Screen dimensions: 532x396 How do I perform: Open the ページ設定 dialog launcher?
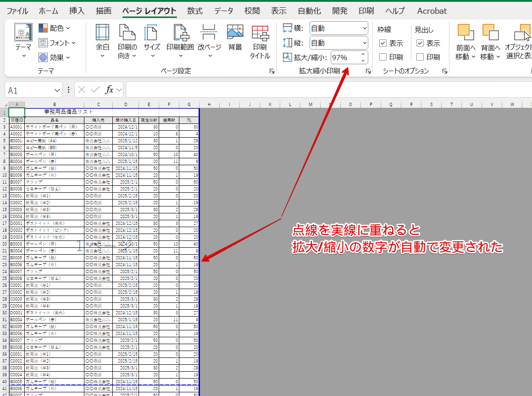pos(272,71)
